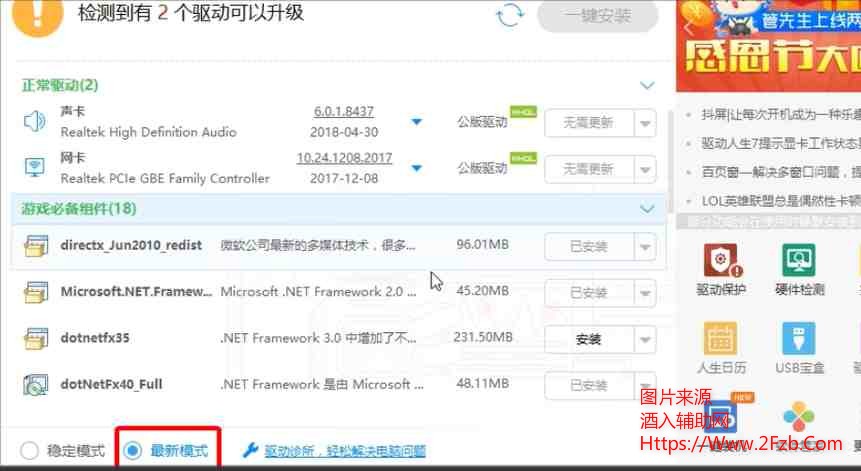Screen dimensions: 861x471
Task: Open dropdown arrow next to dotnetfx35 安装
Action: coord(645,340)
